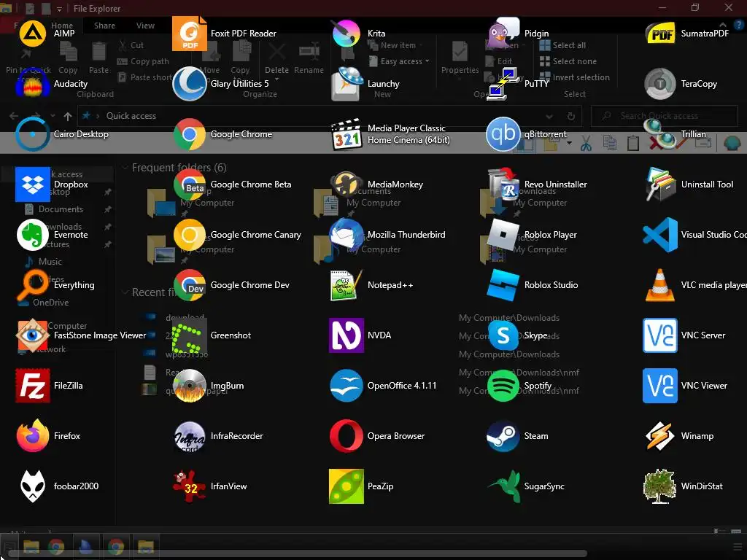Open Krita paint app icon

pos(347,34)
